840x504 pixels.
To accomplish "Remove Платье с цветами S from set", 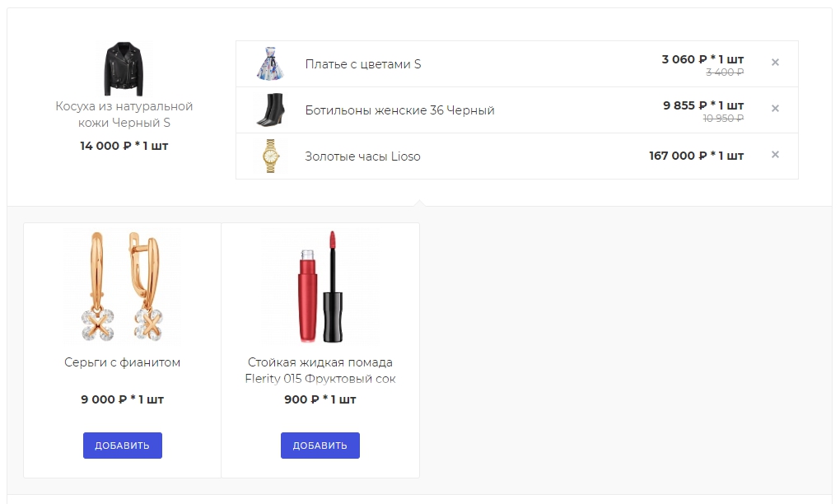I will [x=775, y=62].
